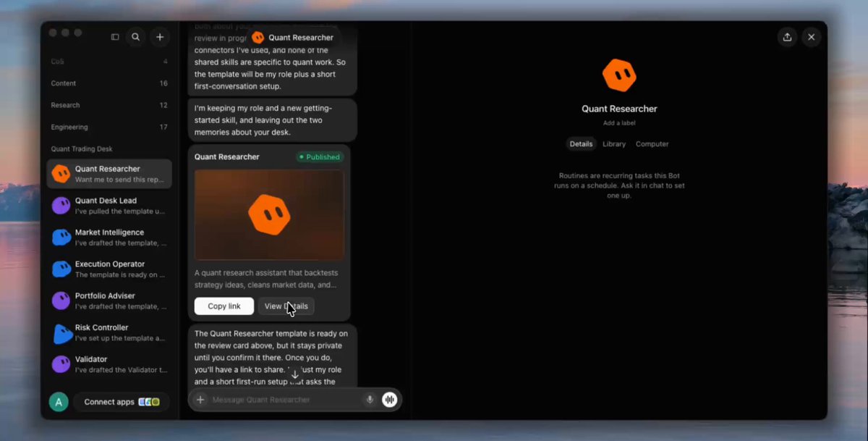This screenshot has height=441, width=868.
Task: Click the microphone dictation icon
Action: (x=370, y=400)
